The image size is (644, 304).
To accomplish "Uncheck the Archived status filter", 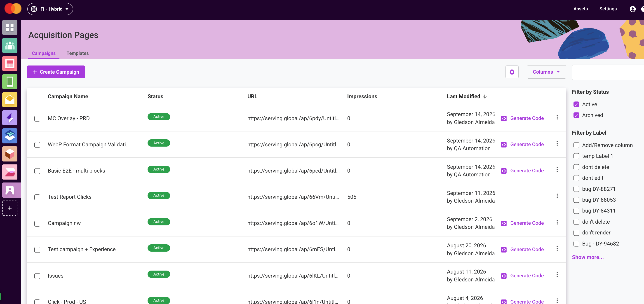I will tap(576, 115).
